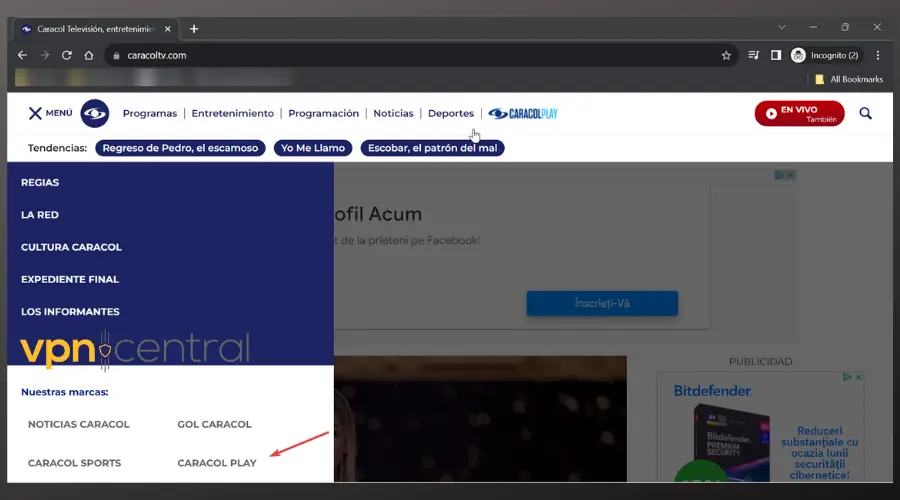Image resolution: width=900 pixels, height=500 pixels.
Task: Click AdChoices icon on top banner ad
Action: pos(779,175)
